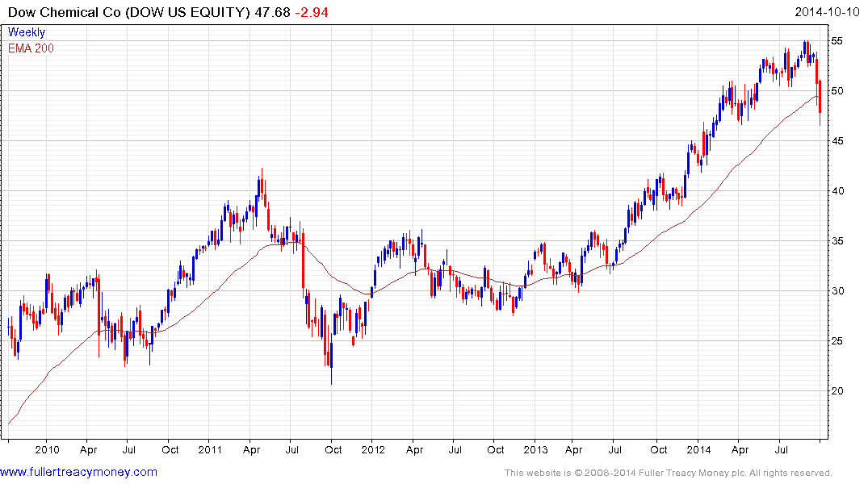This screenshot has height=484, width=868.
Task: Click the 2010 label on the time axis
Action: (x=47, y=449)
